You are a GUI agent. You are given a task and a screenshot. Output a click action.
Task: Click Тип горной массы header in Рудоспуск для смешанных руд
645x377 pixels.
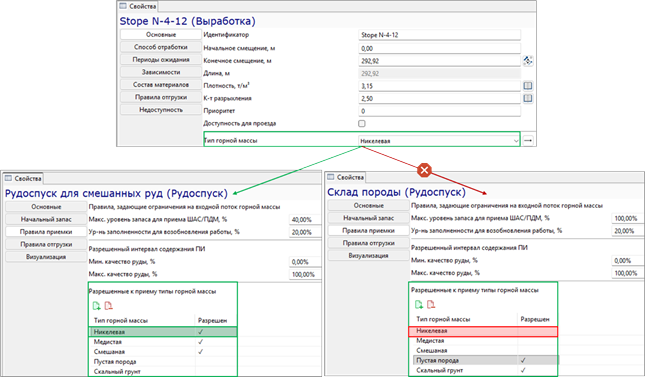(121, 320)
